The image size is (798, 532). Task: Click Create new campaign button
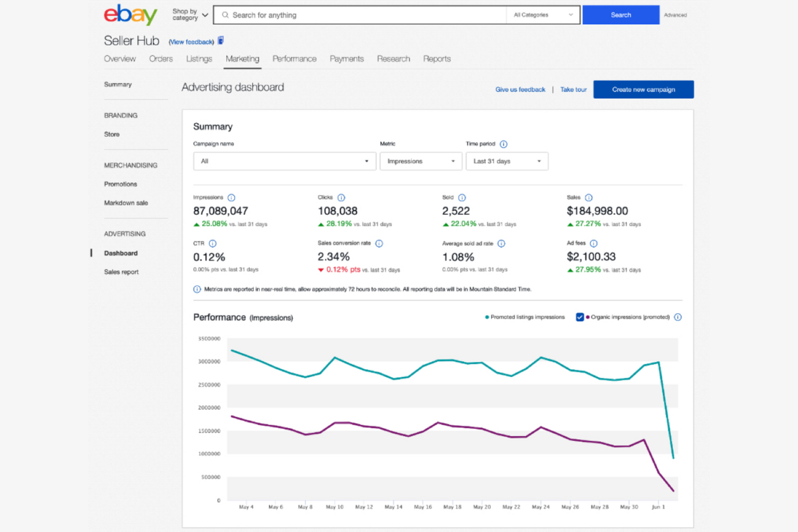[x=643, y=89]
